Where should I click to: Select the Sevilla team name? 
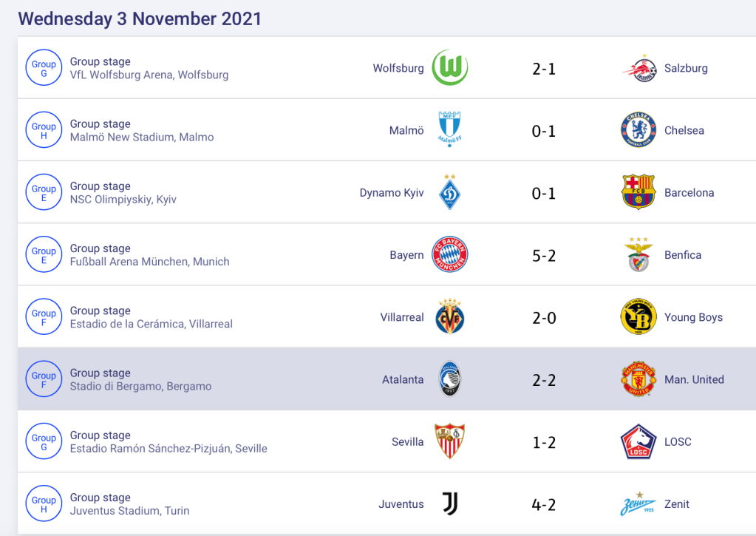[408, 442]
